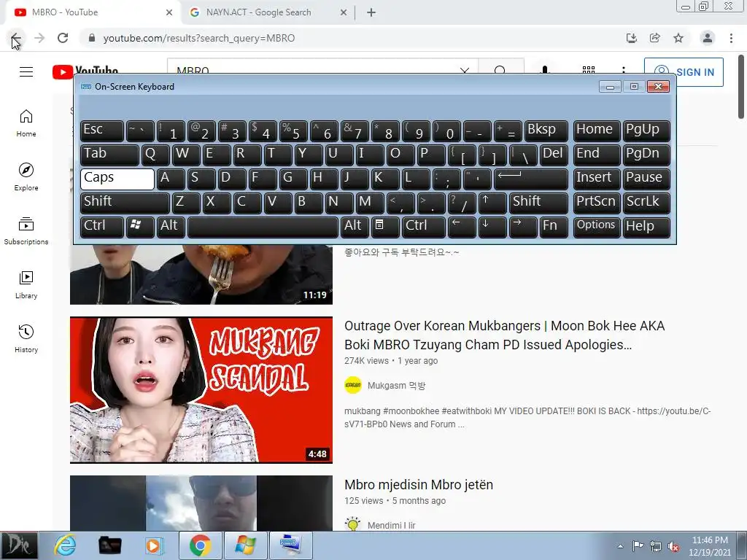Toggle Insert key on on-screen keyboard

pos(597,179)
